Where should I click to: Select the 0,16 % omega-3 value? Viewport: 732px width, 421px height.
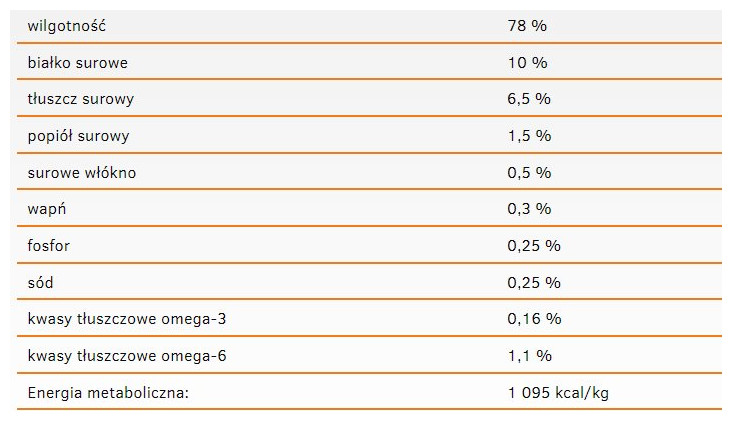[534, 319]
